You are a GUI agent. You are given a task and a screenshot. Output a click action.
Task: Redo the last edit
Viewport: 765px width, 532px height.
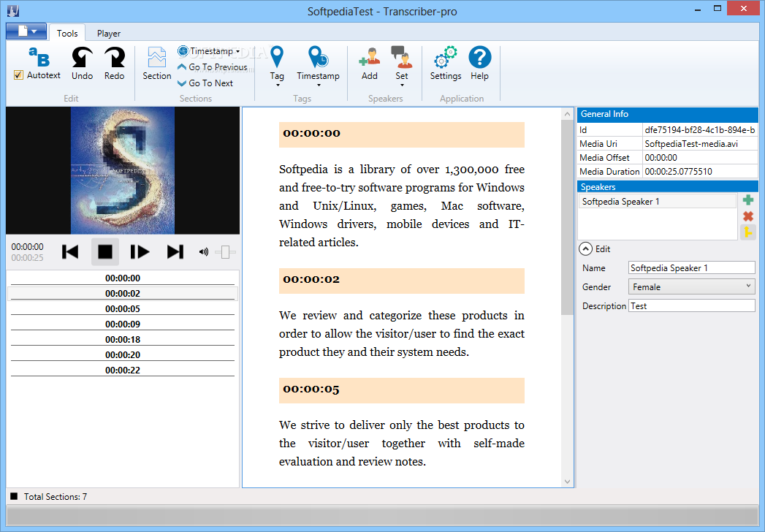tap(114, 63)
